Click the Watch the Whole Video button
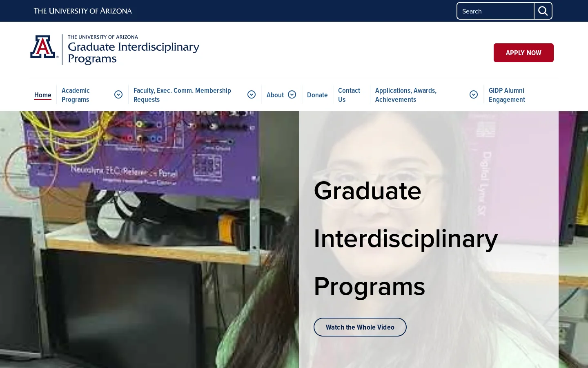Image resolution: width=588 pixels, height=368 pixels. coord(360,327)
